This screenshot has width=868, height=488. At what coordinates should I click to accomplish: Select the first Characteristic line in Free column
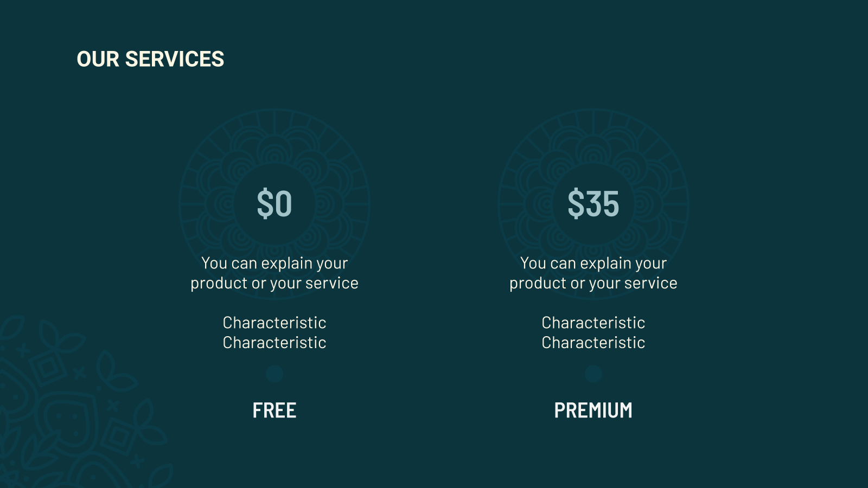(x=275, y=323)
